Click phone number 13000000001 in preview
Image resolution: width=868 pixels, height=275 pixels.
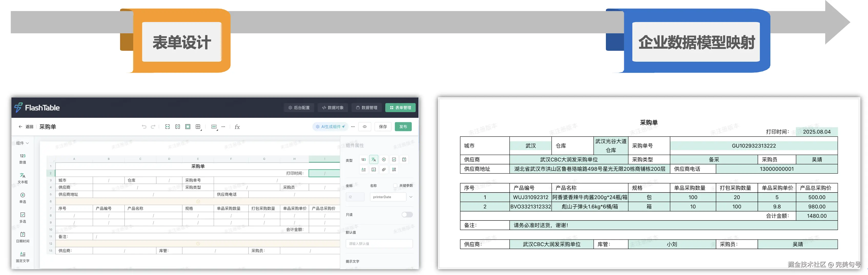[777, 169]
